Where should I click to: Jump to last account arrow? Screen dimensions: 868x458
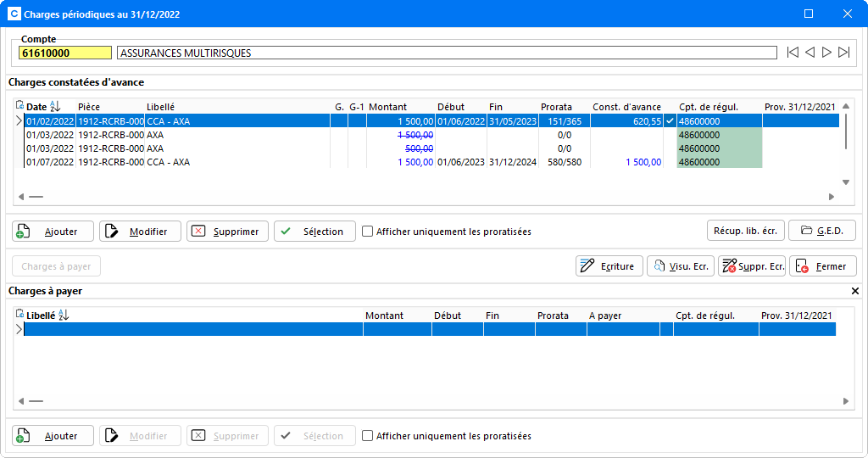pyautogui.click(x=843, y=53)
